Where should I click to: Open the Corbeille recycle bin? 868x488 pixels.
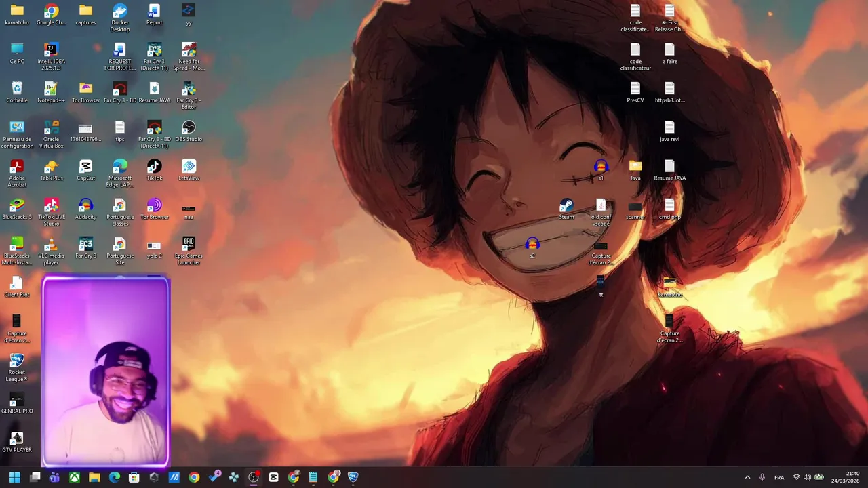17,92
